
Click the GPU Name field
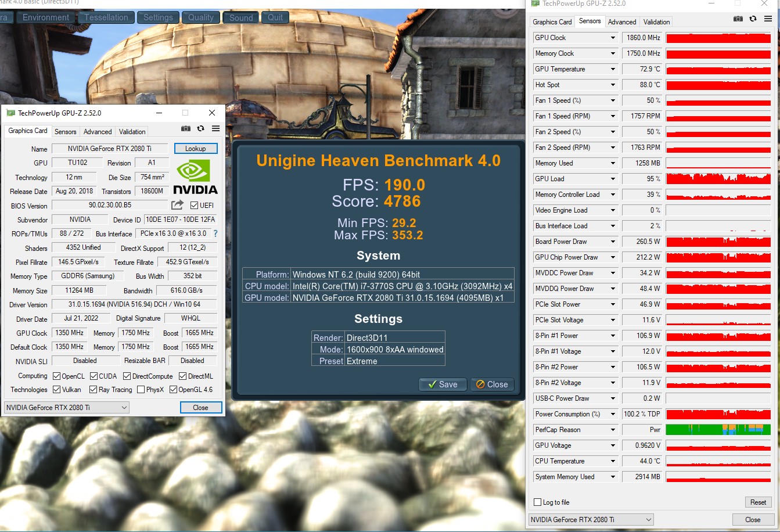pyautogui.click(x=110, y=149)
